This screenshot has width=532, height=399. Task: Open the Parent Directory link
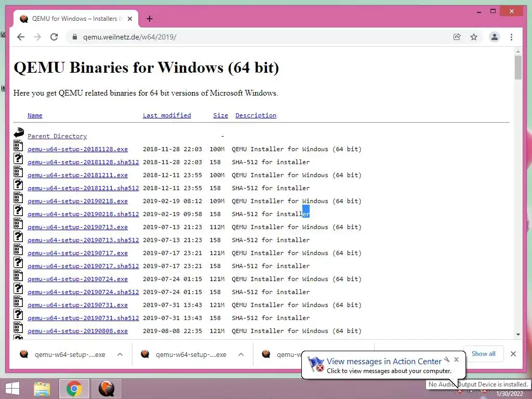click(x=57, y=136)
